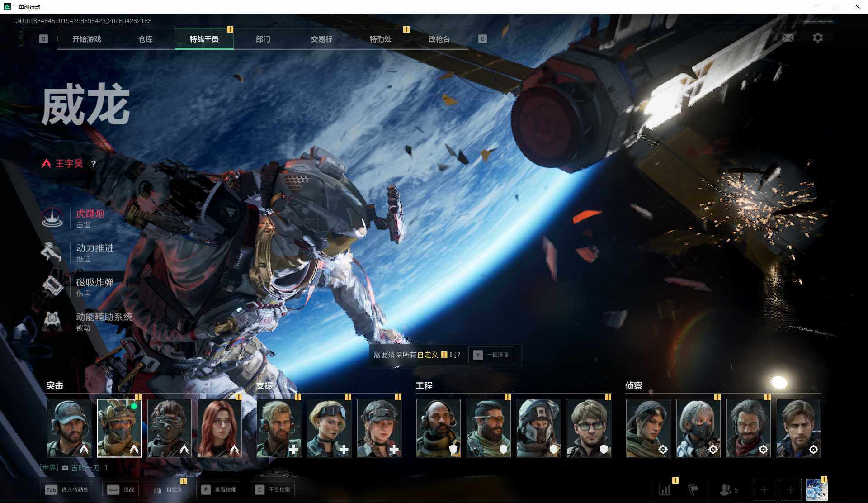Open the player avatar at bottom right
Viewport: 868px width, 503px height.
click(816, 490)
